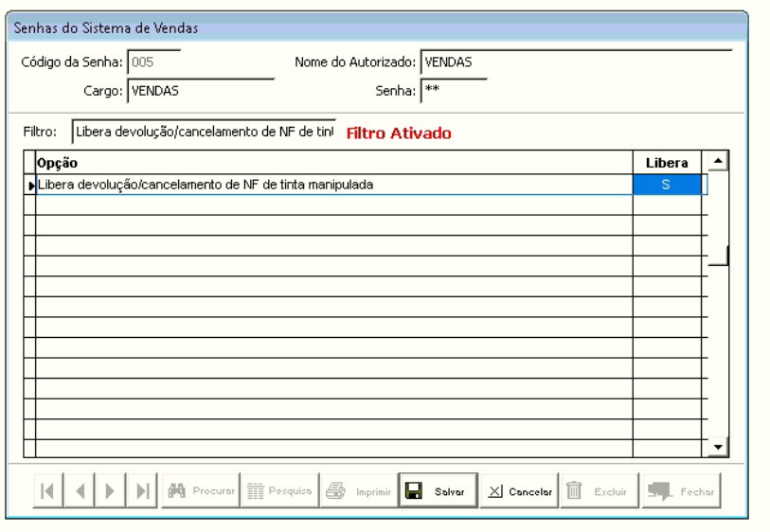Click the Nome do Autorizado field
The width and height of the screenshot is (770, 532).
click(x=576, y=62)
